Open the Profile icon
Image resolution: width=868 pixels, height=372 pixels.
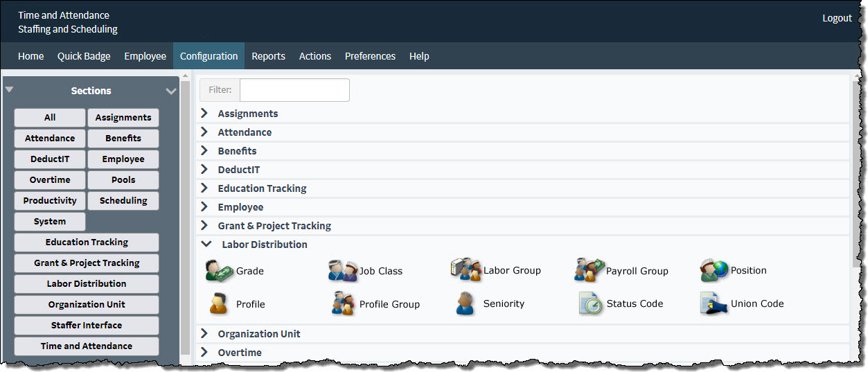pyautogui.click(x=219, y=303)
